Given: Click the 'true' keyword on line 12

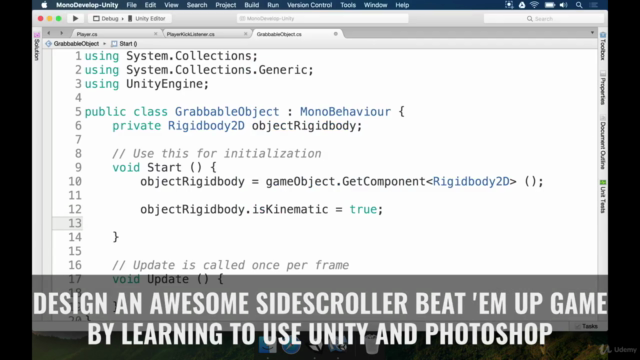Looking at the screenshot, I should [x=363, y=209].
